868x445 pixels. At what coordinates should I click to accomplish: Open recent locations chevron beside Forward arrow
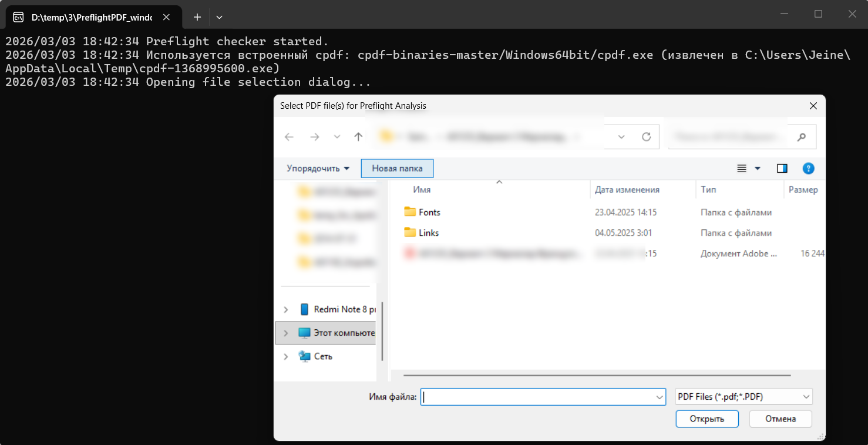point(337,137)
